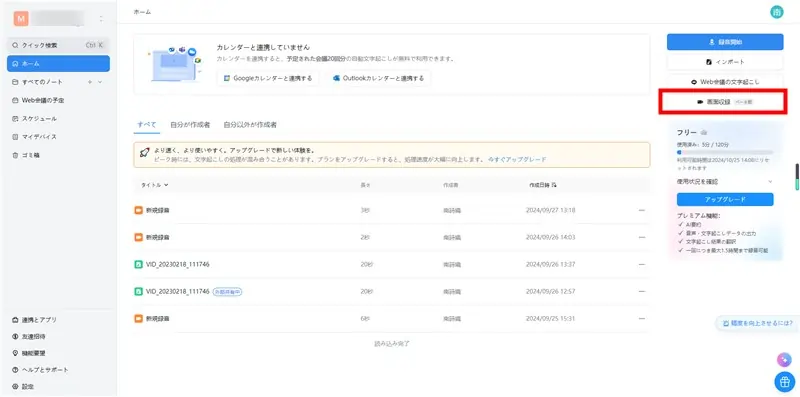Click the blue 録音開始 button

click(725, 42)
